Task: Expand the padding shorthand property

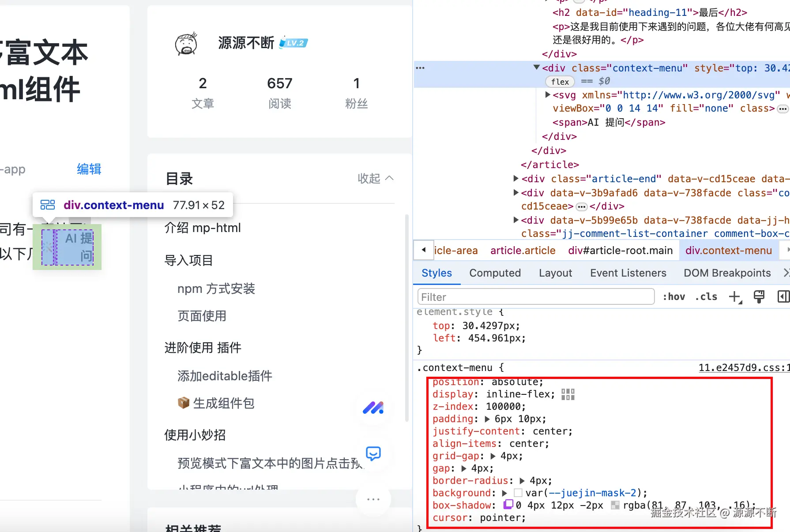Action: tap(487, 419)
